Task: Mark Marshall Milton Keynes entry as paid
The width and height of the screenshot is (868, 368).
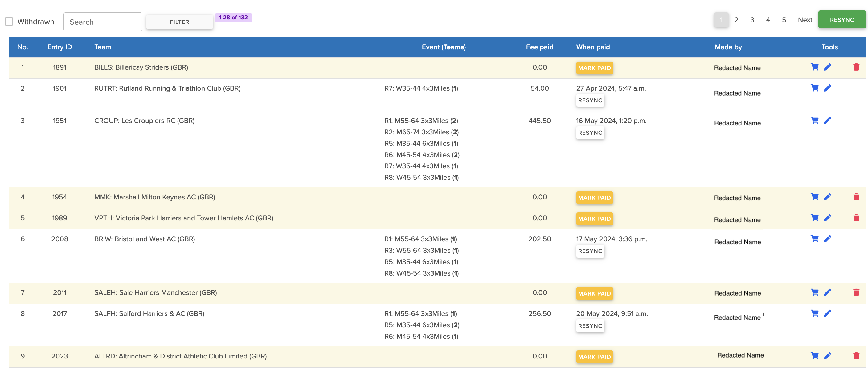Action: coord(594,198)
